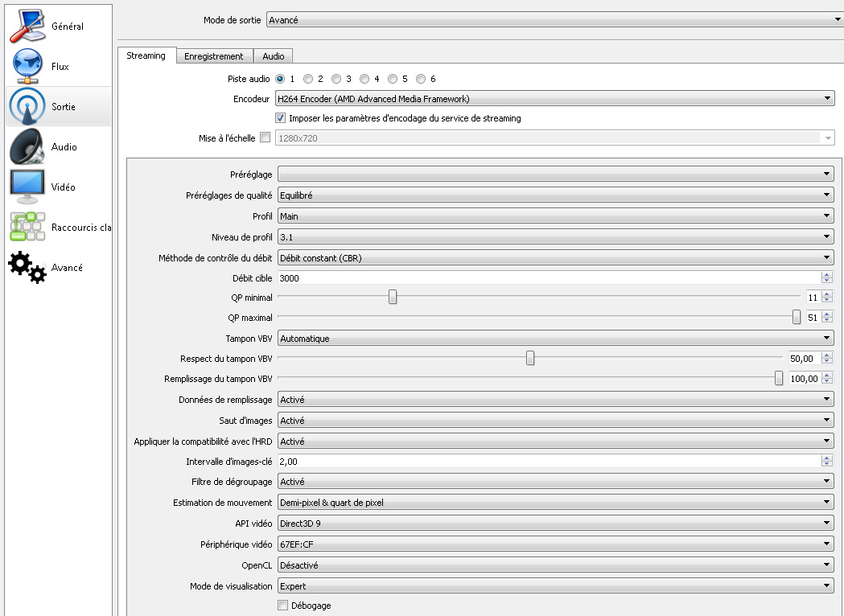Open the OpenCL dropdown
Screen dimensions: 844x616
click(x=555, y=565)
